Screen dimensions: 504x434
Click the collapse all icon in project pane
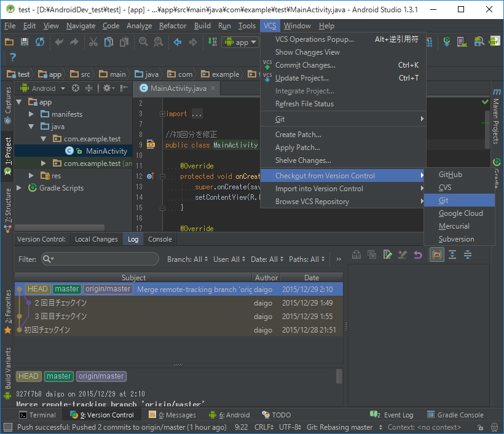pyautogui.click(x=89, y=88)
